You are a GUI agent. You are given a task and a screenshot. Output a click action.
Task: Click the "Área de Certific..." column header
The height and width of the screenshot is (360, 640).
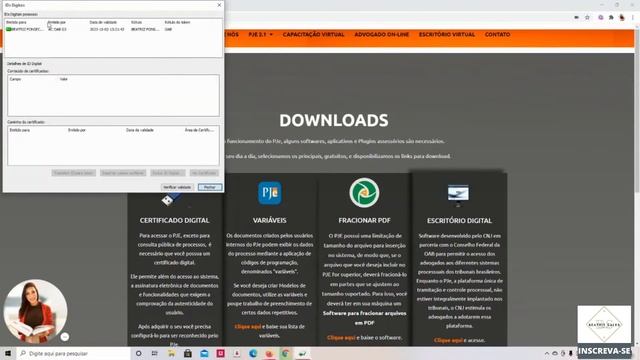pyautogui.click(x=199, y=130)
